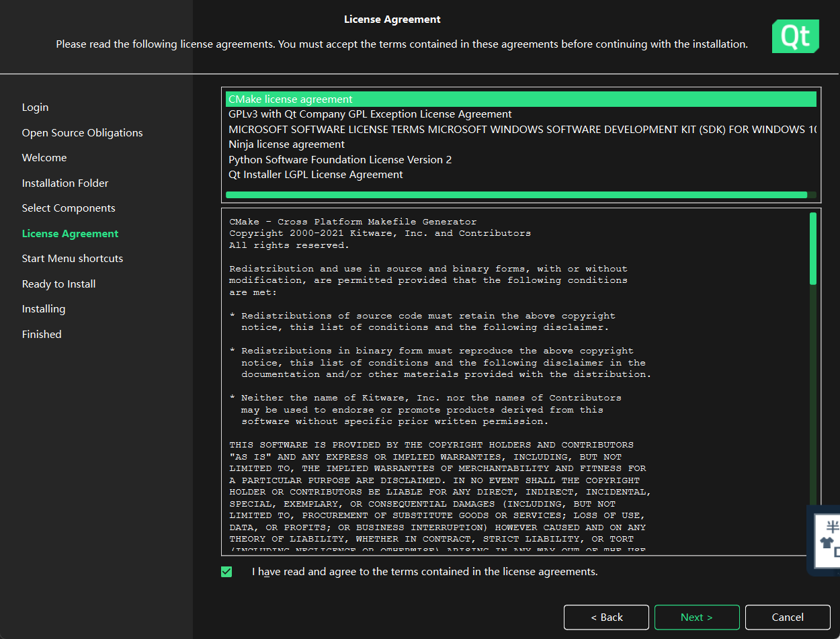Select CMake license agreement in list
This screenshot has width=840, height=639.
tap(521, 99)
